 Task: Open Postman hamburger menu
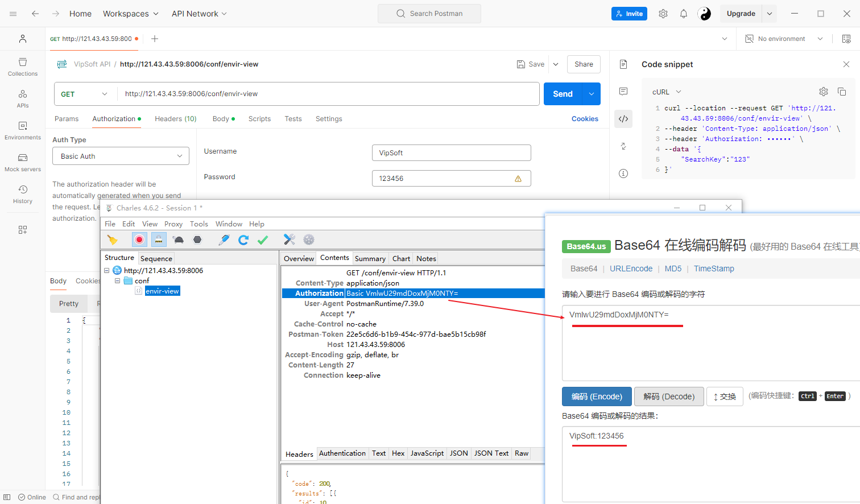point(13,14)
